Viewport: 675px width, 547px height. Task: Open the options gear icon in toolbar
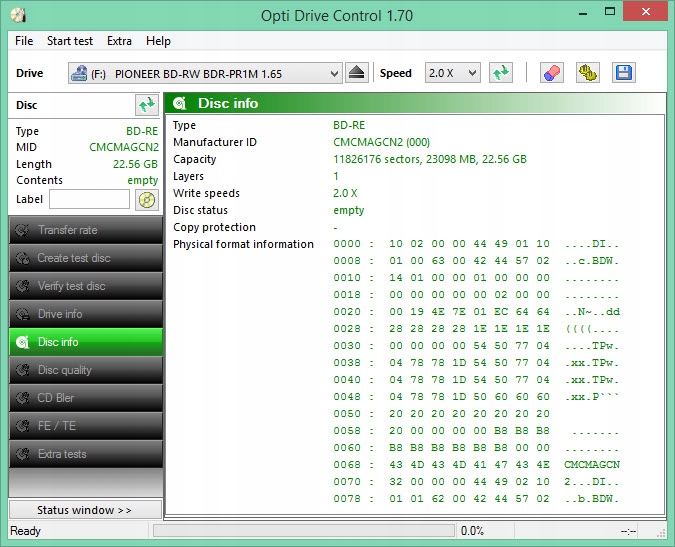(588, 73)
